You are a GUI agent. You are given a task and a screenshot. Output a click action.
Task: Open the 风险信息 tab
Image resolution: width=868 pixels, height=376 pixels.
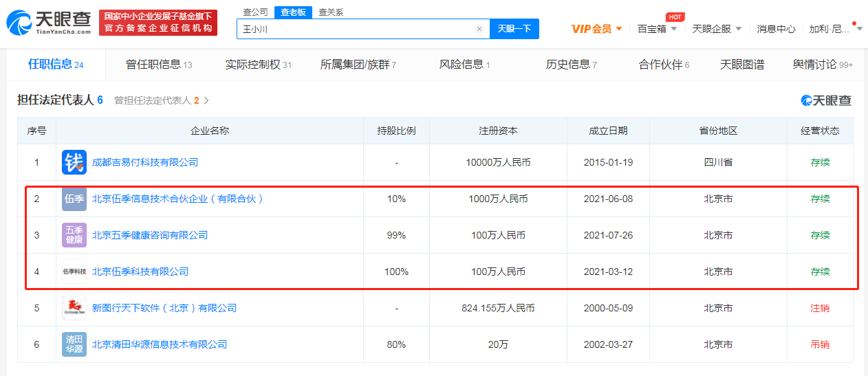pyautogui.click(x=464, y=65)
